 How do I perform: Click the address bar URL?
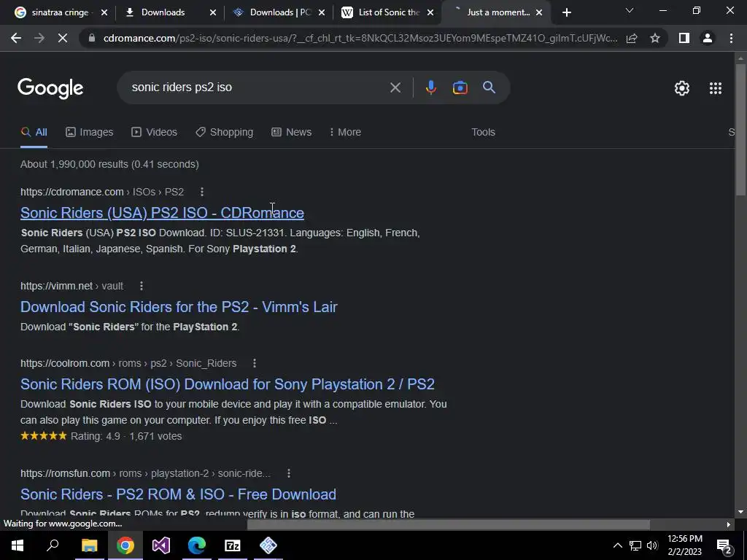[360, 38]
